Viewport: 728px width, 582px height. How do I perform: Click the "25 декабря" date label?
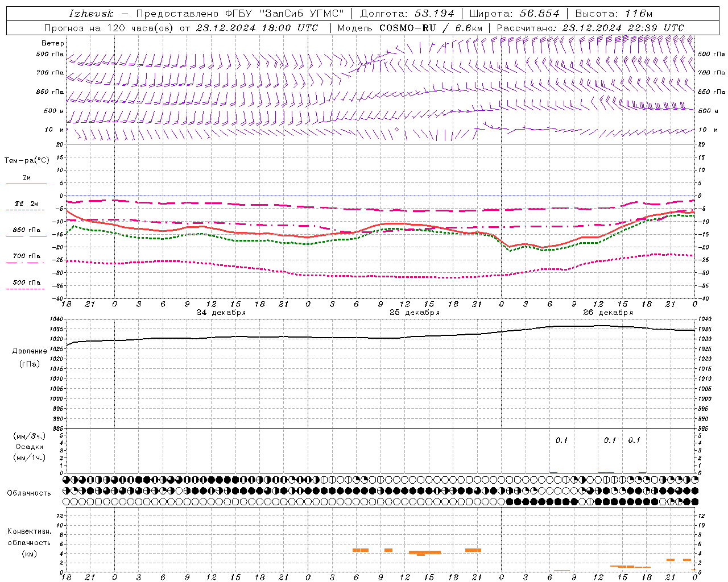pos(415,313)
